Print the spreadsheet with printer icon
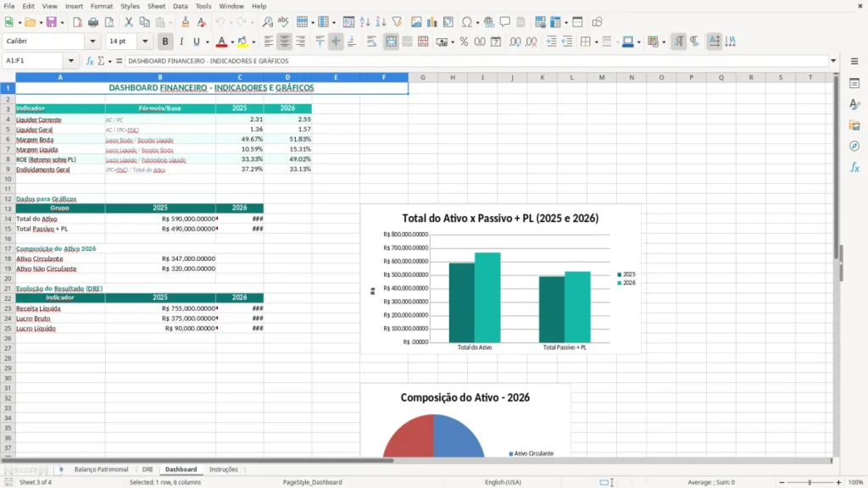The height and width of the screenshot is (488, 868). coord(93,22)
